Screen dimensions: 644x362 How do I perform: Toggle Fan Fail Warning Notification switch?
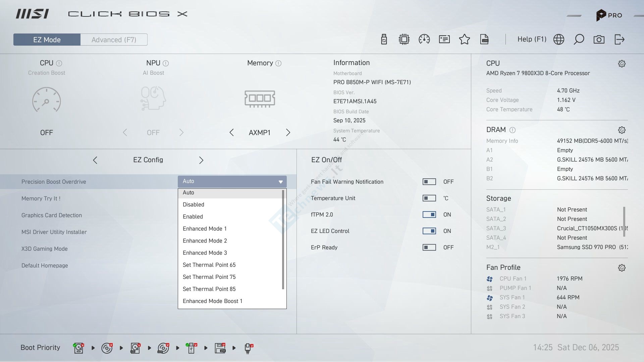click(429, 182)
